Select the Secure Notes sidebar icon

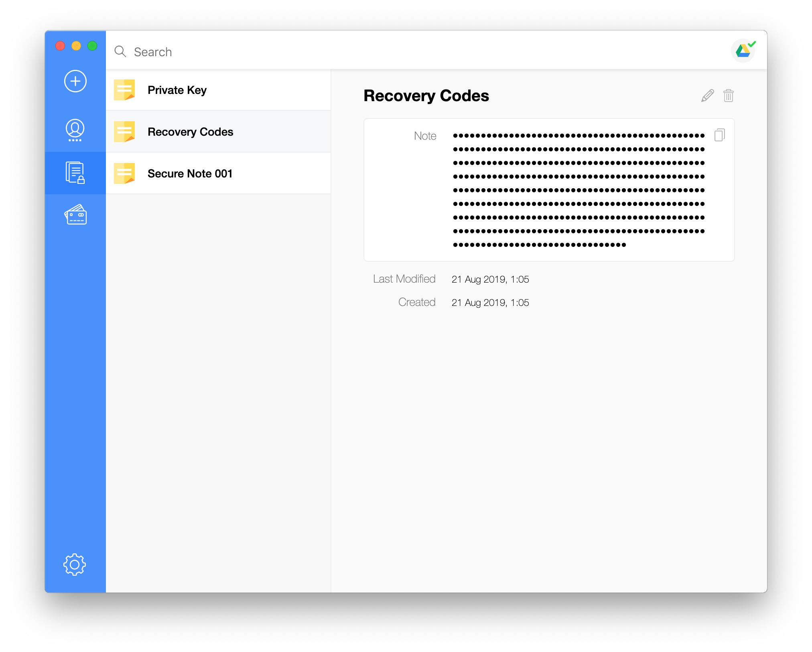coord(75,173)
